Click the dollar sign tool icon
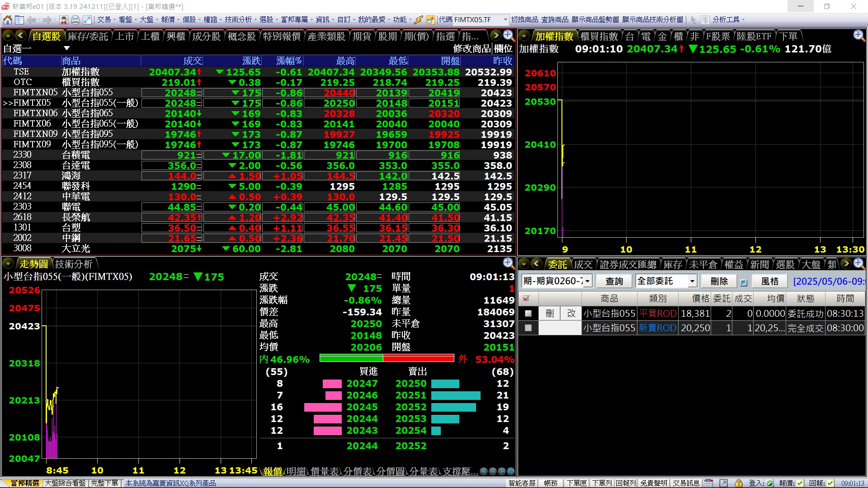Image resolution: width=868 pixels, height=488 pixels. [x=705, y=20]
